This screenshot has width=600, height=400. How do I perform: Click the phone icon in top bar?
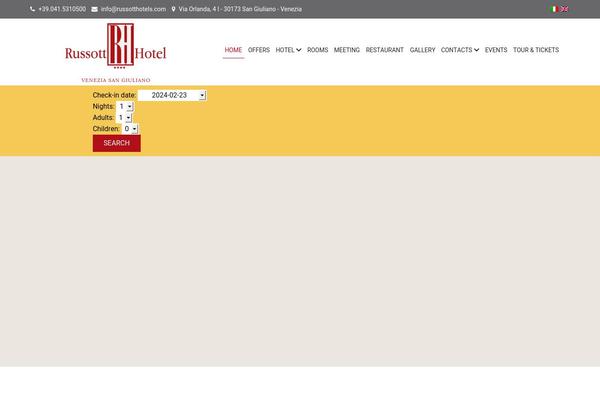(33, 9)
